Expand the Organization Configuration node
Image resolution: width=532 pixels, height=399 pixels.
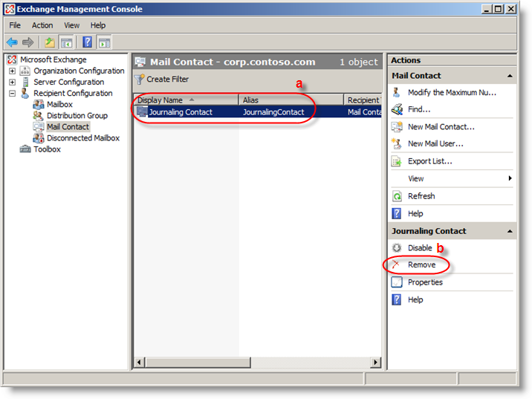[12, 71]
